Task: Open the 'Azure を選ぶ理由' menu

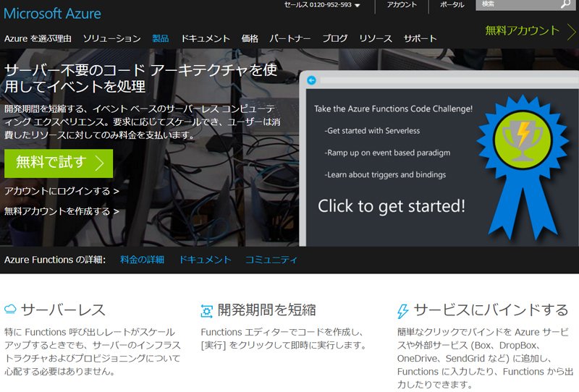Action: coord(38,38)
